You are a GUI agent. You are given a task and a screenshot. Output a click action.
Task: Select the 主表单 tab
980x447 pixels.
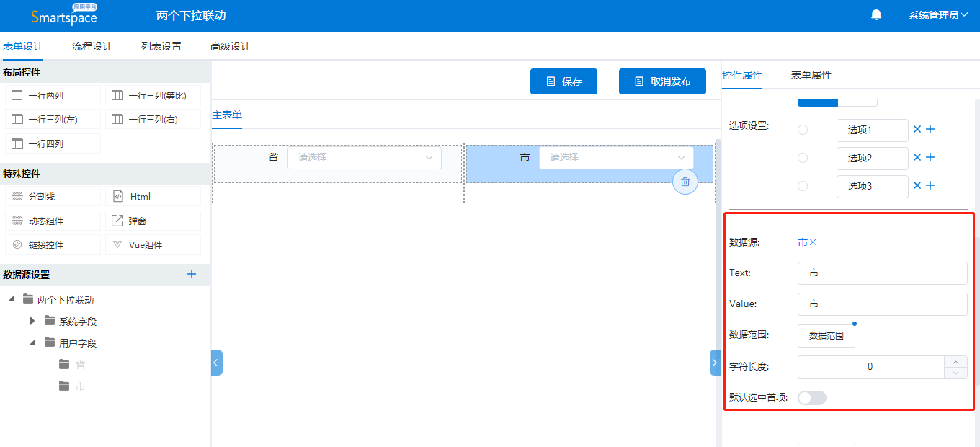coord(227,115)
